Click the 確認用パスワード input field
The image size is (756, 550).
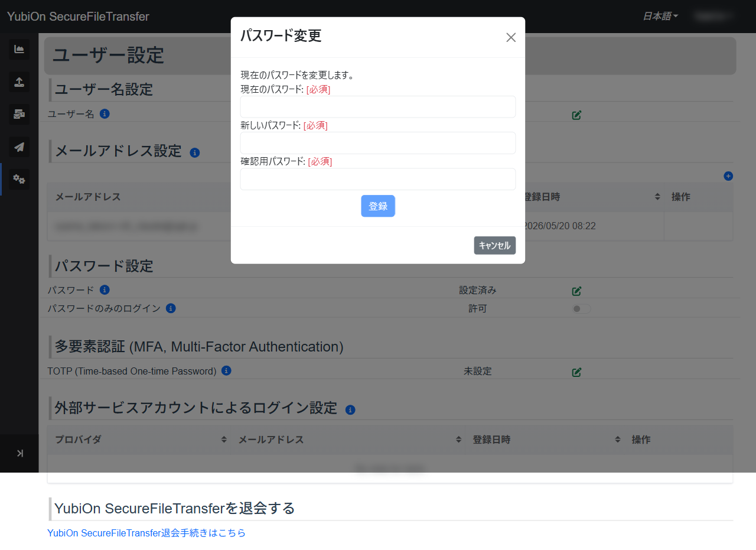point(378,179)
